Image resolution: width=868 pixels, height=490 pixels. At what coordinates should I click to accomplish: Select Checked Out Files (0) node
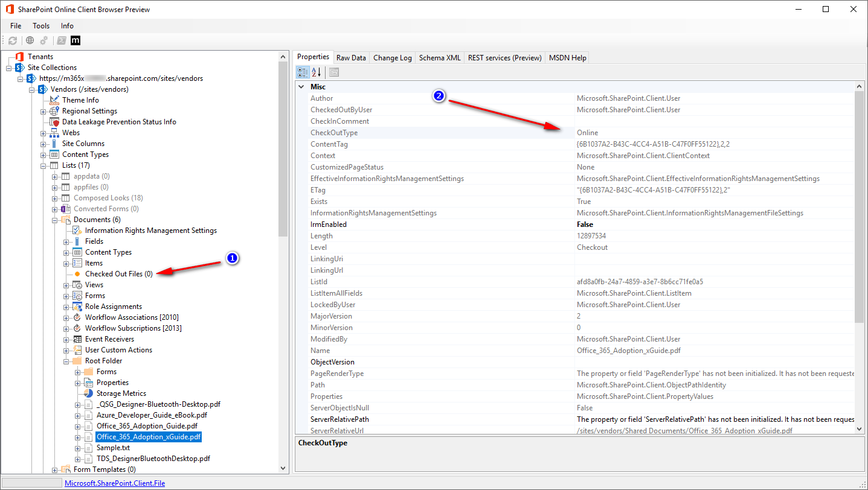click(x=119, y=274)
